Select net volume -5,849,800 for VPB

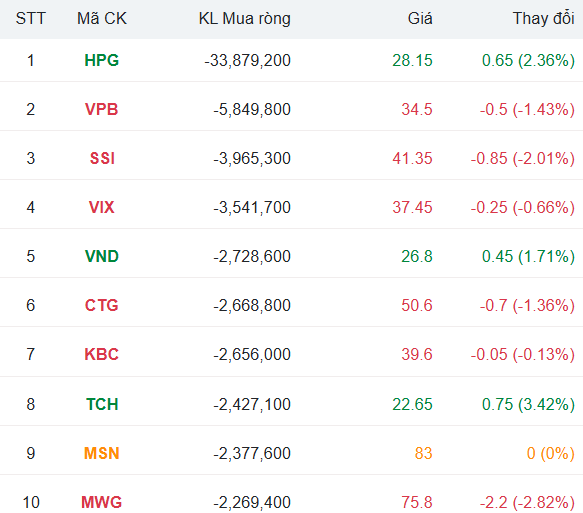tap(252, 109)
